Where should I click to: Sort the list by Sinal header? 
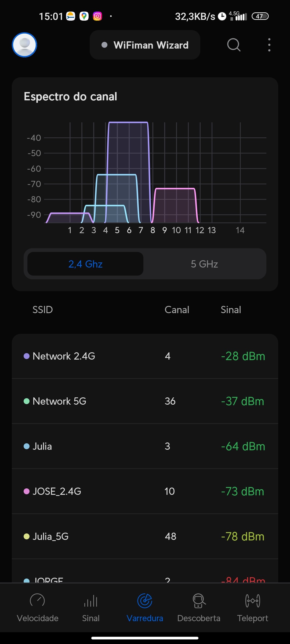click(x=231, y=310)
